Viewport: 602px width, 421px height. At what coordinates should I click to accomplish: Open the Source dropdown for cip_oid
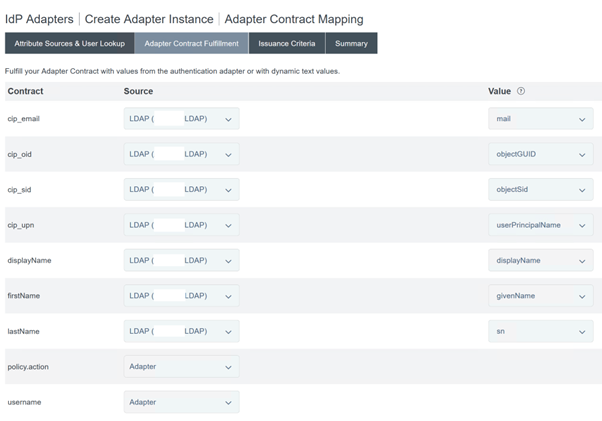181,154
